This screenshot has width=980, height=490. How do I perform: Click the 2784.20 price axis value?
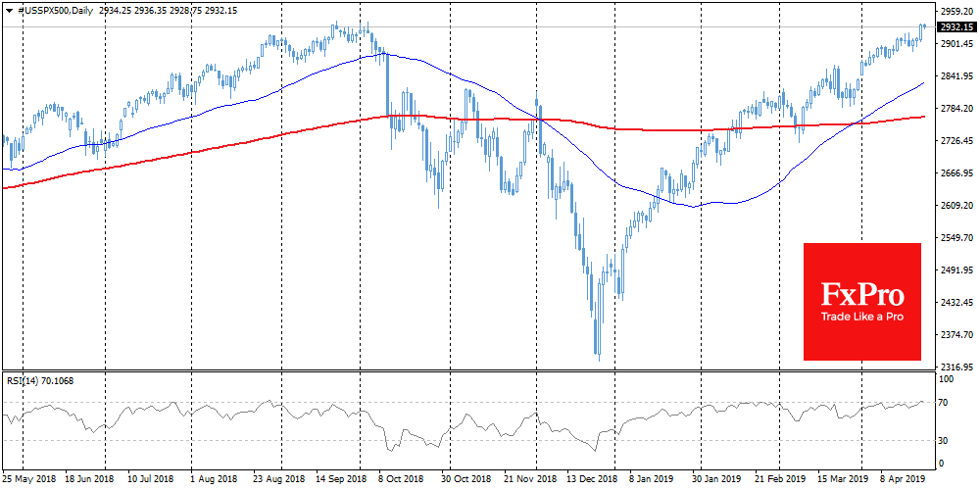click(x=956, y=109)
